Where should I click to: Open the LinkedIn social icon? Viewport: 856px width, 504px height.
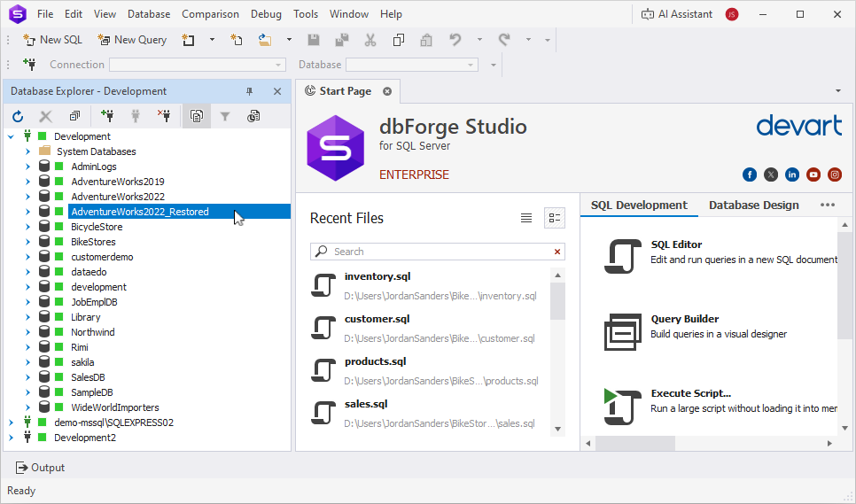[x=792, y=174]
